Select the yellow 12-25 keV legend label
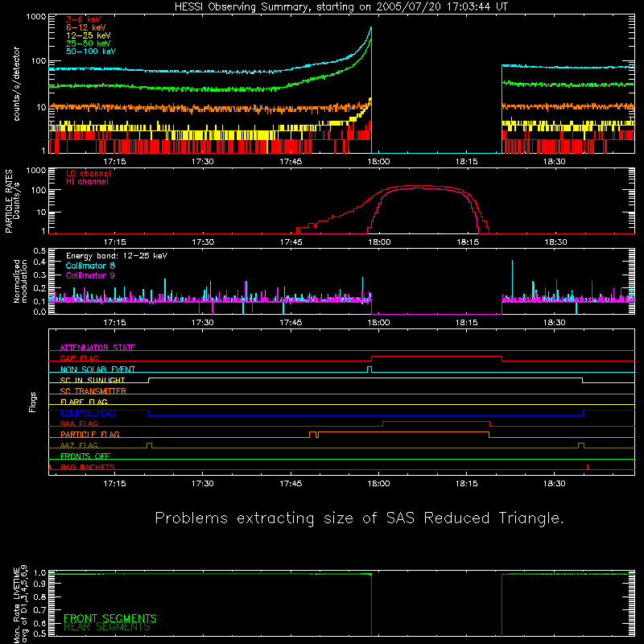The height and width of the screenshot is (644, 644). pos(89,35)
